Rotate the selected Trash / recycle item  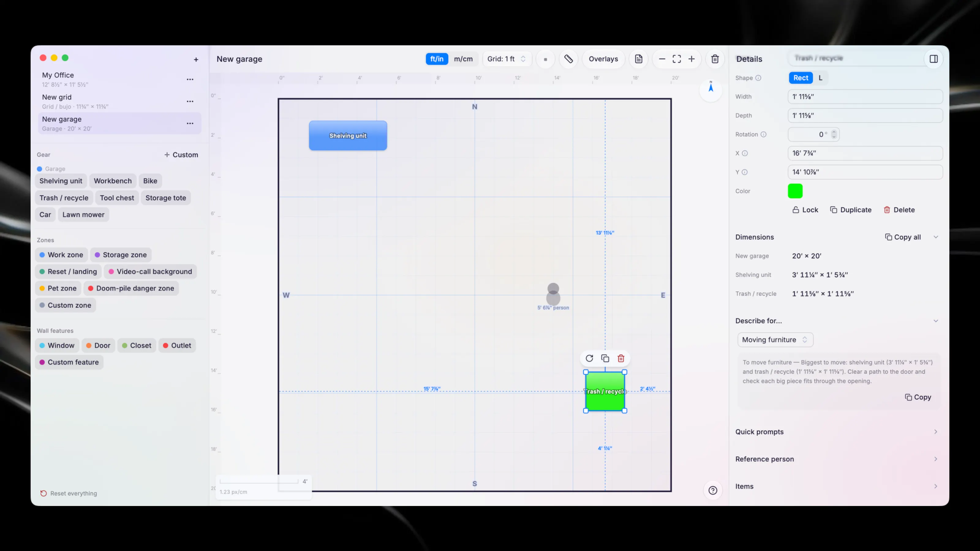click(x=589, y=358)
